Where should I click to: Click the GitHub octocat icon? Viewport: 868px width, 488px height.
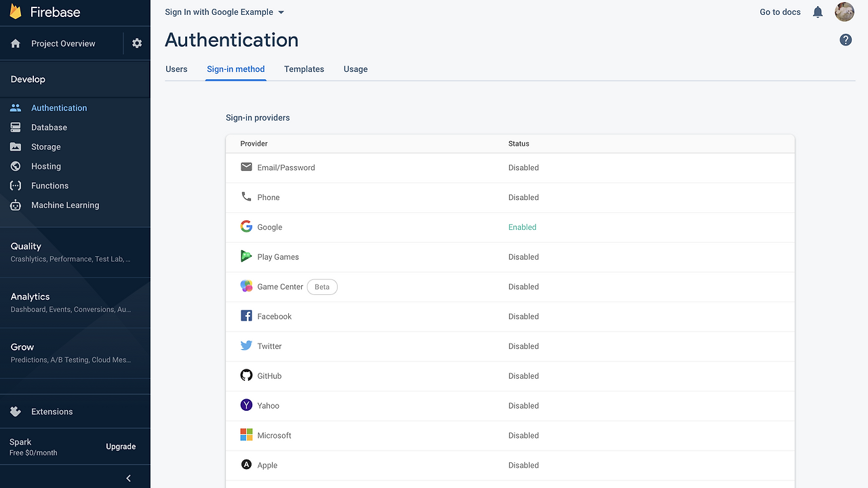[x=246, y=375]
